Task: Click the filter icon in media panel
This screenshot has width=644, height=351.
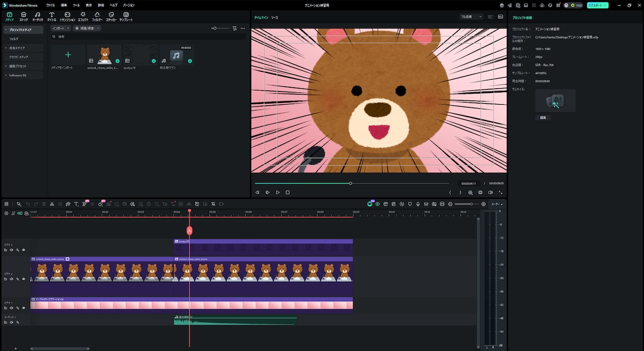Action: [234, 28]
